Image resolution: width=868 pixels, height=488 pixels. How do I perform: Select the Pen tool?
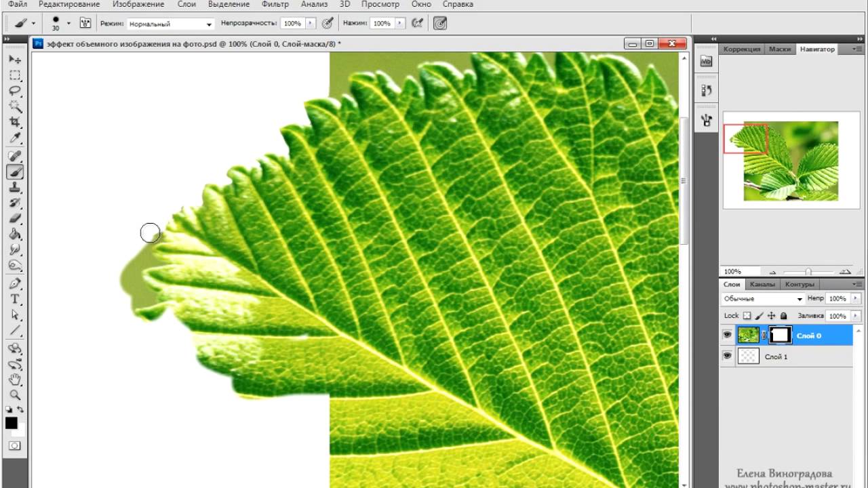[15, 284]
